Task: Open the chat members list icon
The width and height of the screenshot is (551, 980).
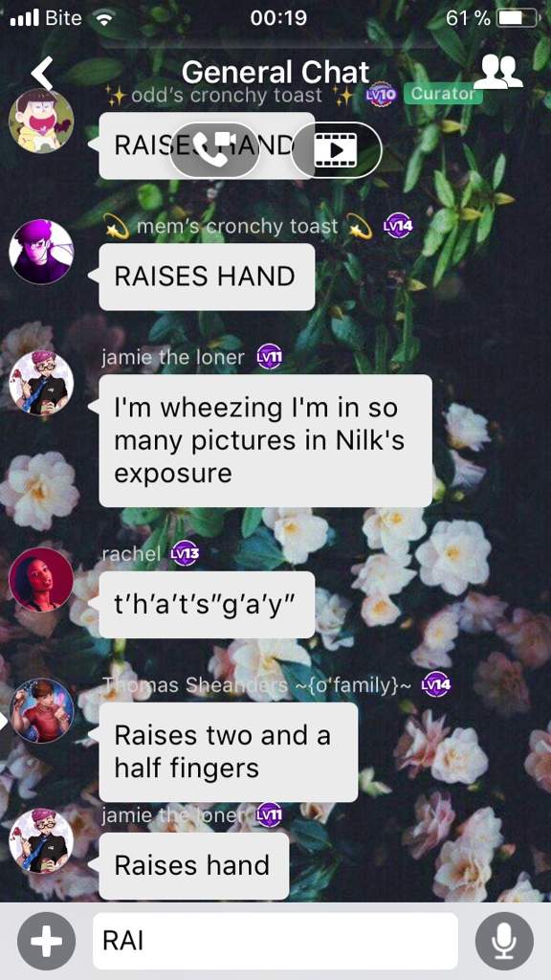Action: tap(497, 72)
